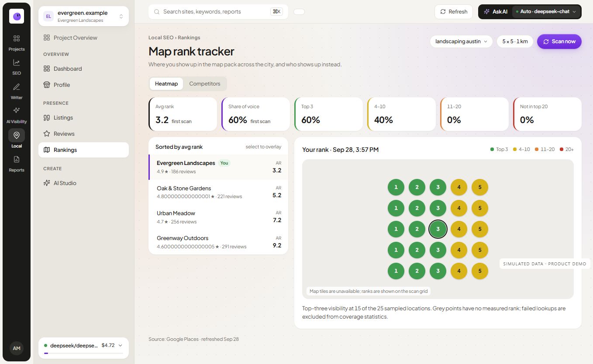Open AI Visibility sparkle icon
The image size is (593, 364).
[17, 110]
